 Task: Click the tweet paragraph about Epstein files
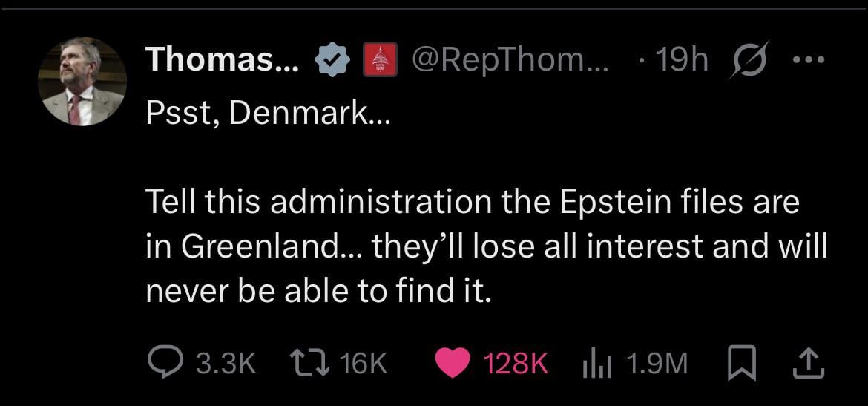(486, 246)
